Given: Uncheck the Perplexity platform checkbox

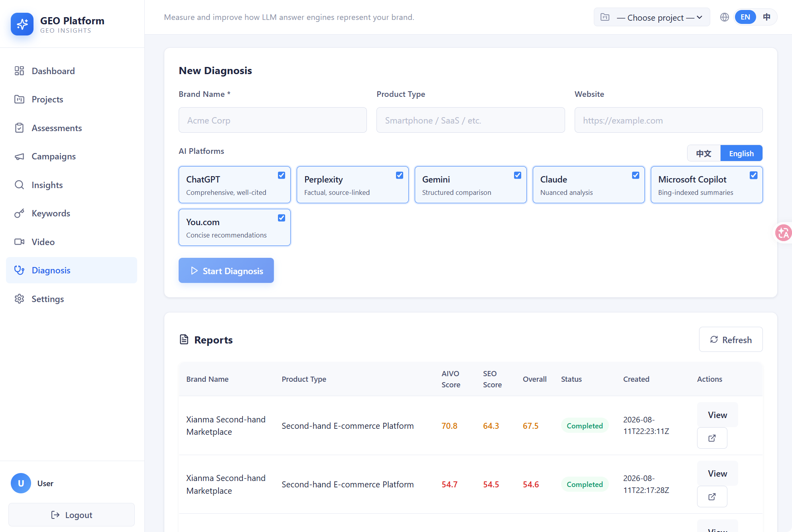Looking at the screenshot, I should [x=400, y=175].
